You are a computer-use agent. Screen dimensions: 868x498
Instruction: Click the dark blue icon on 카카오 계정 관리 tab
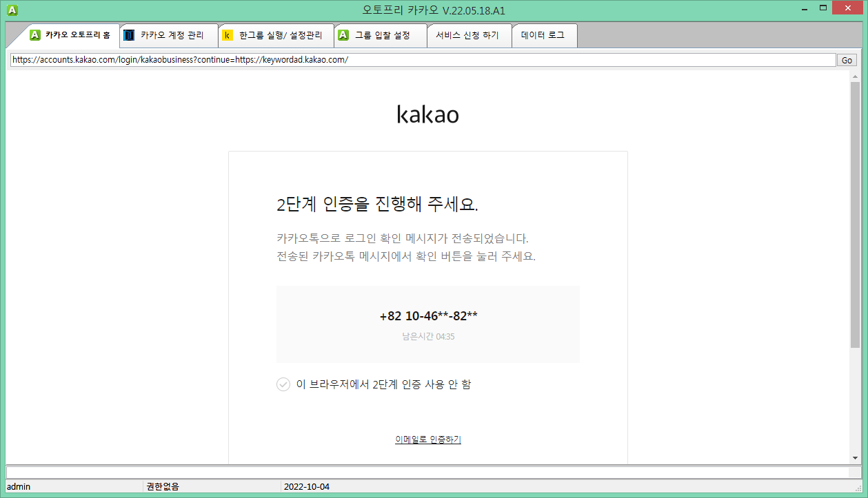130,34
